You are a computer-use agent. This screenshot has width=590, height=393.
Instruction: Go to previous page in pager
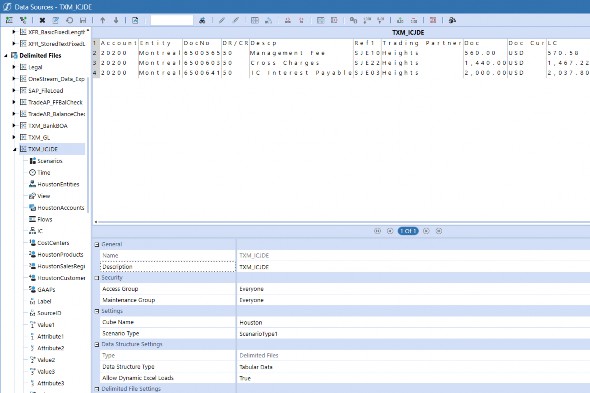pos(390,231)
